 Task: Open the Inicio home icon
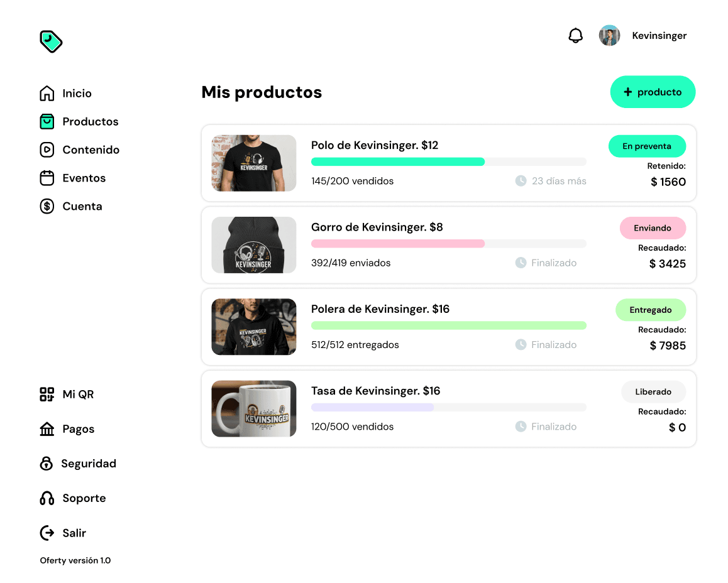[47, 93]
